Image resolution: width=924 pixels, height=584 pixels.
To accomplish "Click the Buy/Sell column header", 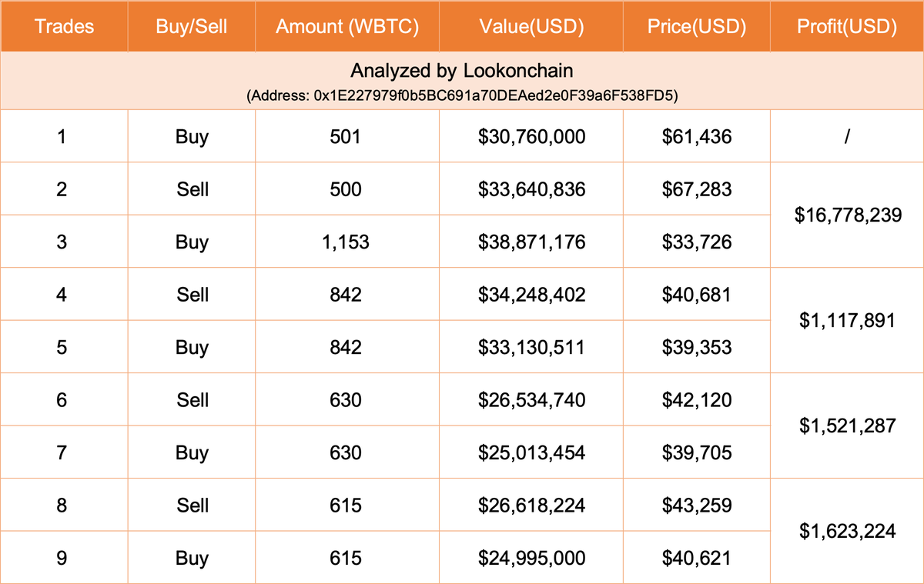I will pos(192,27).
